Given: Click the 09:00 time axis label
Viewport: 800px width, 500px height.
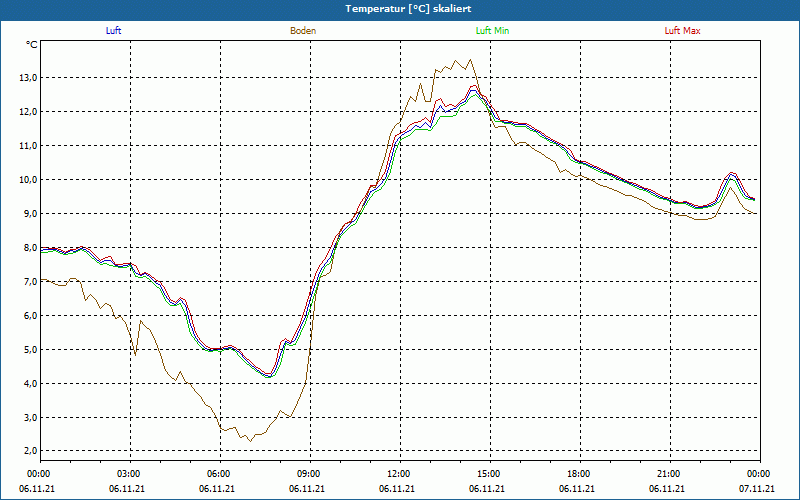Looking at the screenshot, I should [310, 474].
